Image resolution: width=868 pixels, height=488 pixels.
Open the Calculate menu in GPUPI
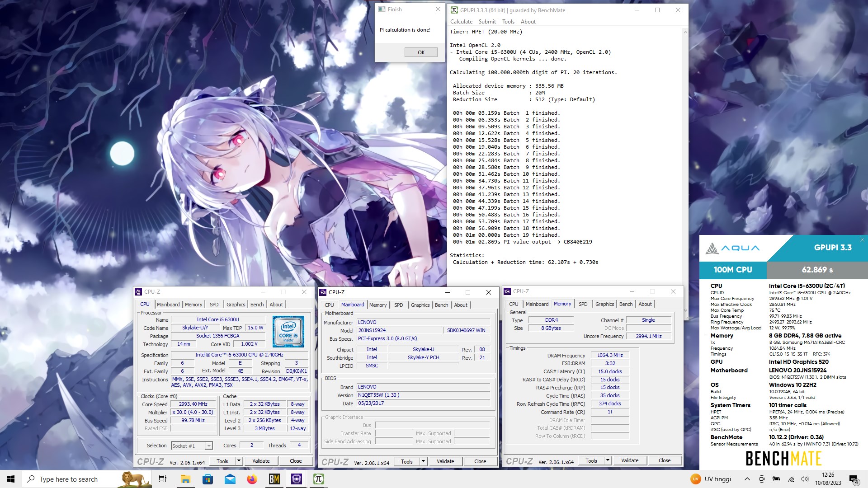point(461,22)
